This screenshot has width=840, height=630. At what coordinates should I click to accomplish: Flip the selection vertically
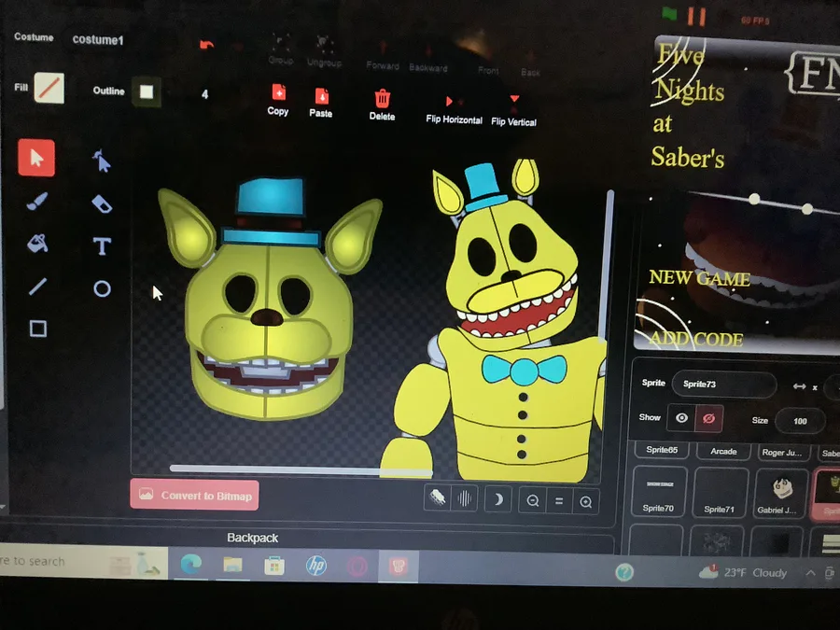click(x=513, y=111)
